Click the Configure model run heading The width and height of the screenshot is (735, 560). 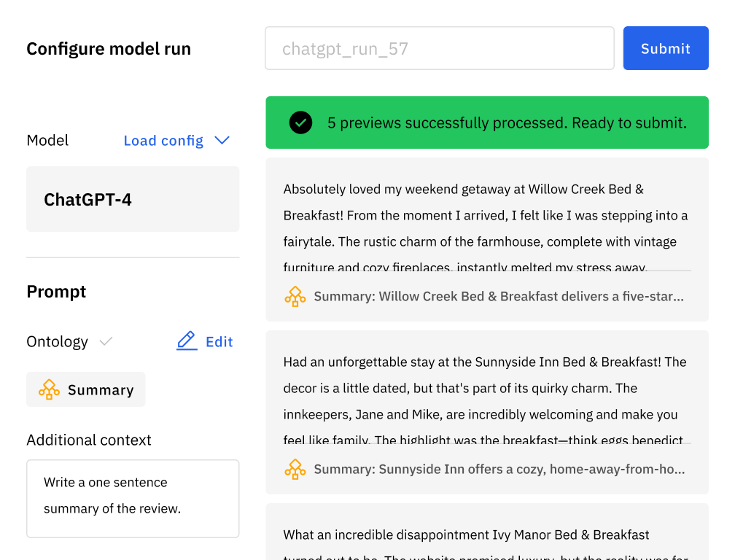109,49
